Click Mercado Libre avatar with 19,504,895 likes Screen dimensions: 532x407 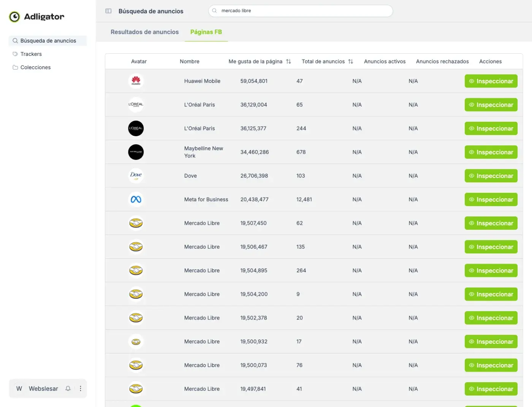click(136, 270)
